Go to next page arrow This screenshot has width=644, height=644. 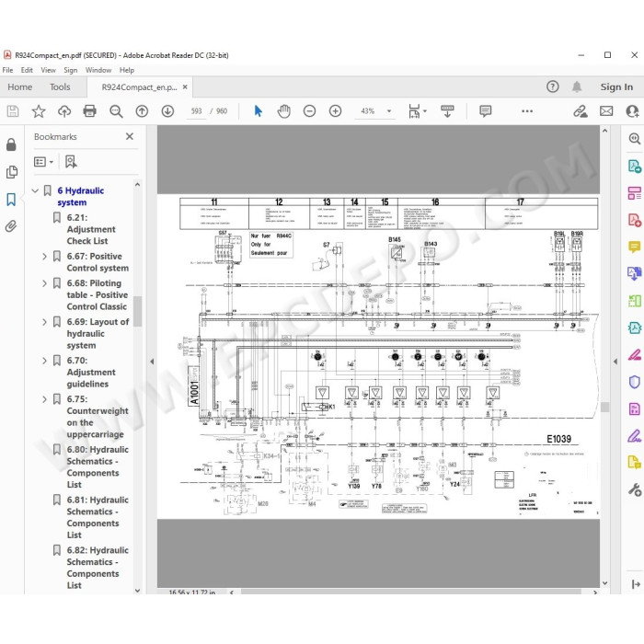(167, 111)
